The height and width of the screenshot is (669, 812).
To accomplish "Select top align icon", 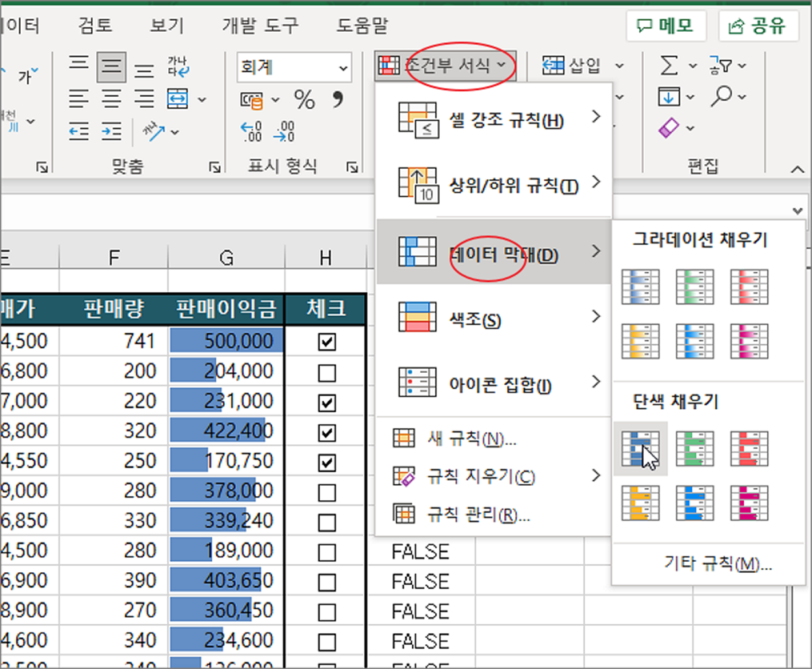I will point(79,63).
